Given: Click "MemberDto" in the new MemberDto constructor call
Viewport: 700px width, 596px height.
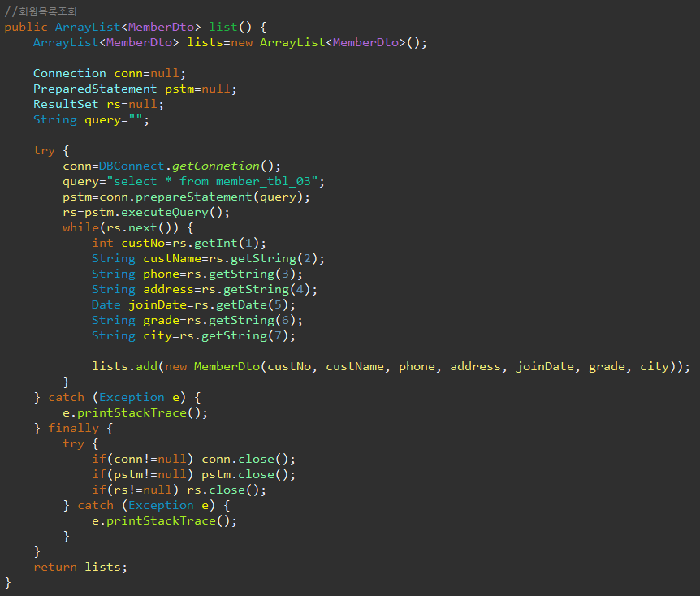Looking at the screenshot, I should coord(227,366).
